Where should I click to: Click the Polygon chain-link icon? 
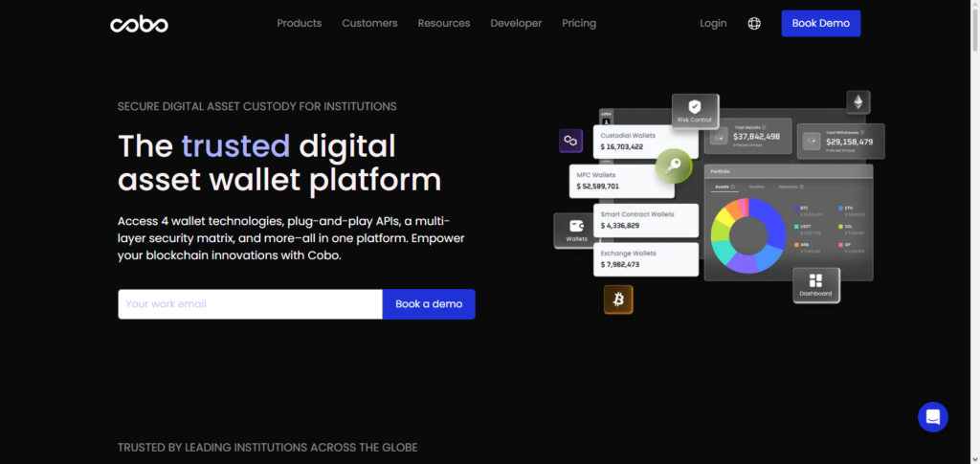tap(571, 141)
